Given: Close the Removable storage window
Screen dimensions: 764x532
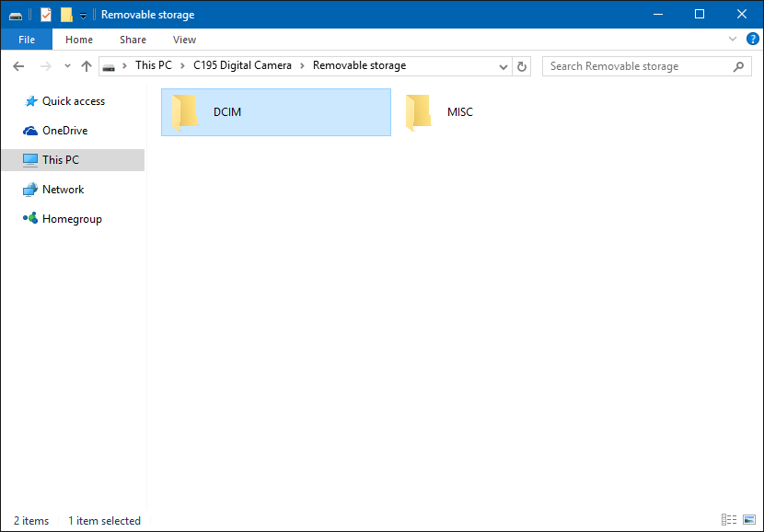Looking at the screenshot, I should (x=742, y=14).
